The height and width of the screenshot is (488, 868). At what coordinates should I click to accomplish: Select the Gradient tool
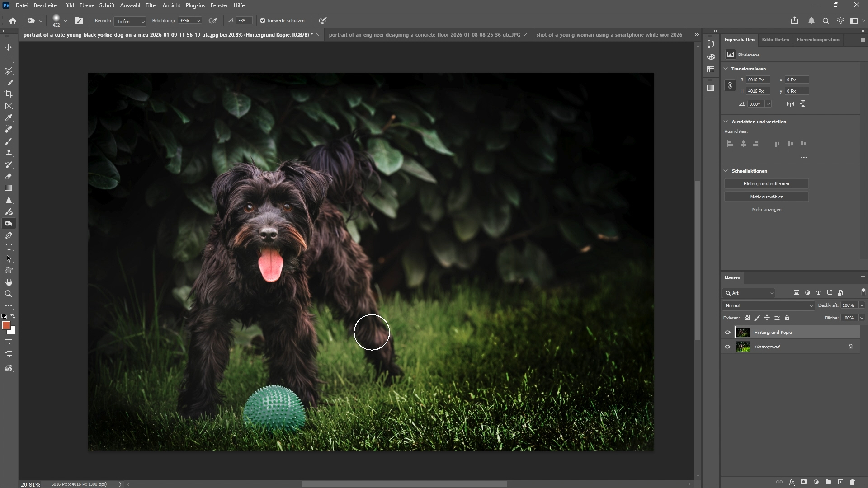click(9, 188)
